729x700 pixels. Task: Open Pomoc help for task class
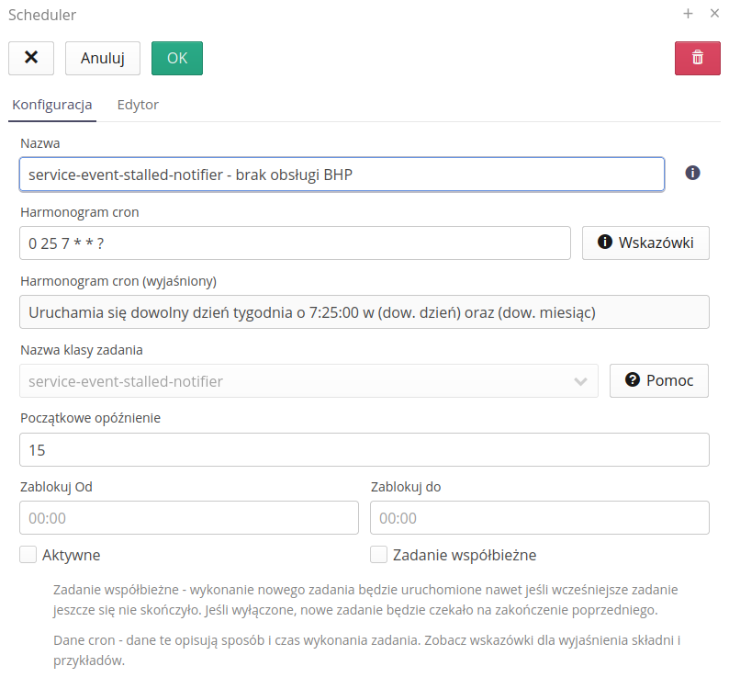pos(658,380)
